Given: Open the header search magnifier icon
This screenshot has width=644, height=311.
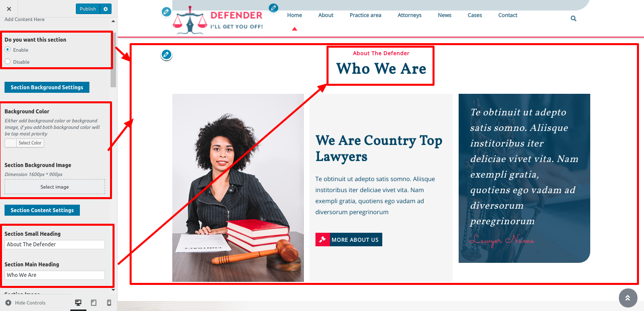Looking at the screenshot, I should tap(574, 19).
